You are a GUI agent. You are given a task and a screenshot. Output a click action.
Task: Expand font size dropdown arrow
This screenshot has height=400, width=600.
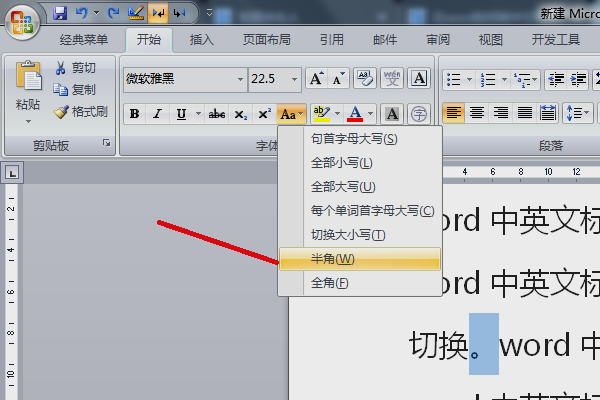(294, 79)
